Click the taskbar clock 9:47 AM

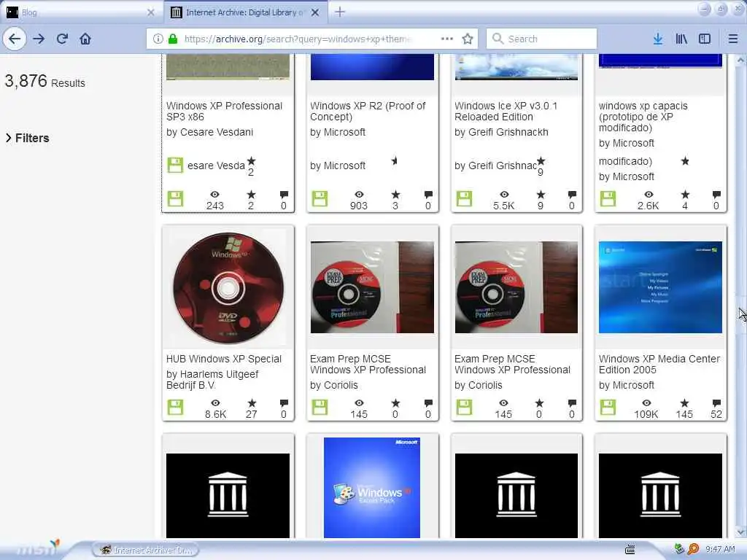pos(720,549)
